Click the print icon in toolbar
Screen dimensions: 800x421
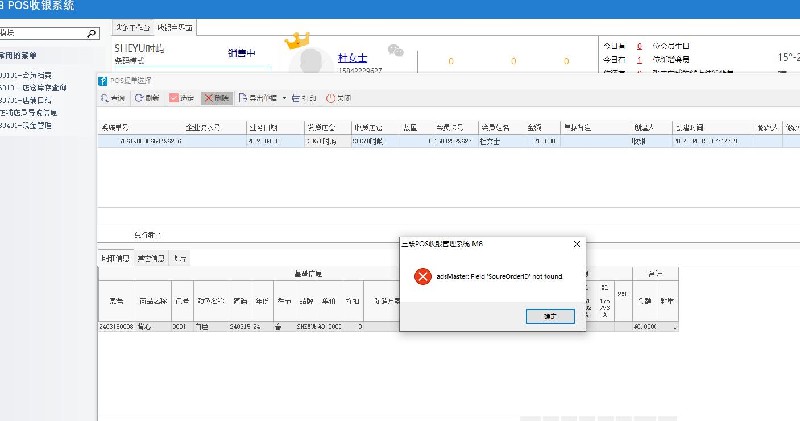[297, 98]
